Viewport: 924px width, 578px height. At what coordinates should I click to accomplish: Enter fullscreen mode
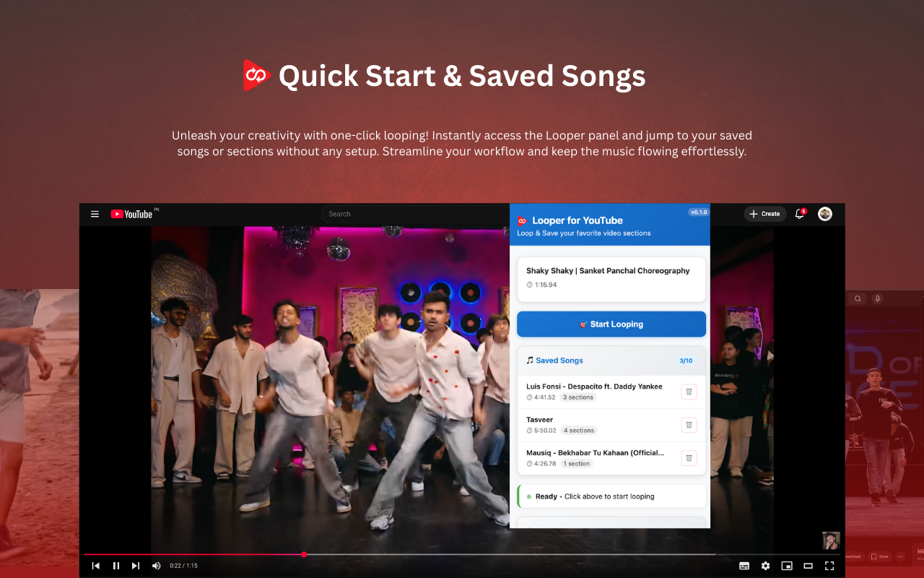829,566
